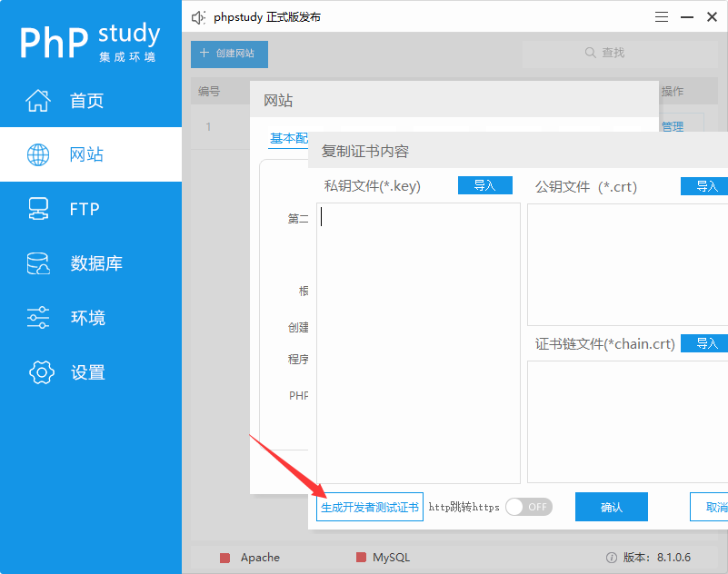Viewport: 728px width, 574px height.
Task: Click the Apache status label
Action: [x=260, y=558]
